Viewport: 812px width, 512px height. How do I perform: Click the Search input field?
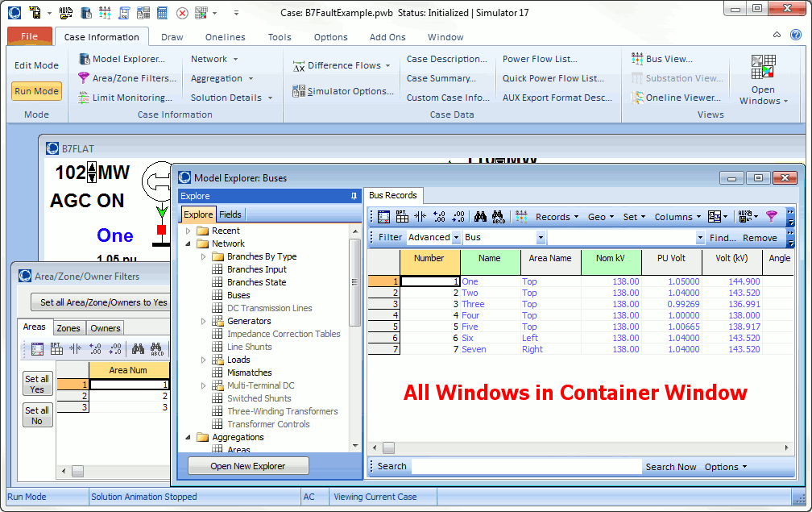525,466
